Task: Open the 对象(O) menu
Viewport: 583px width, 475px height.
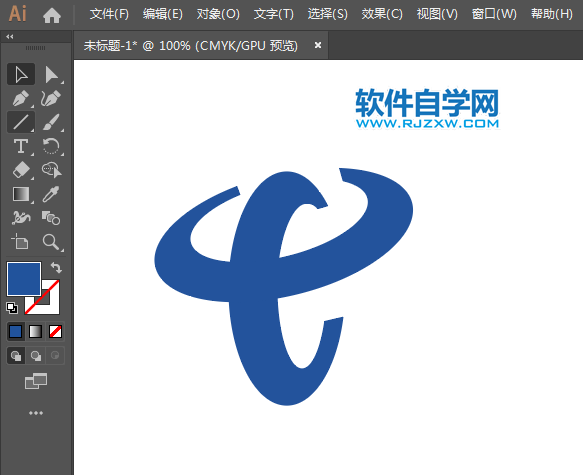Action: point(218,14)
